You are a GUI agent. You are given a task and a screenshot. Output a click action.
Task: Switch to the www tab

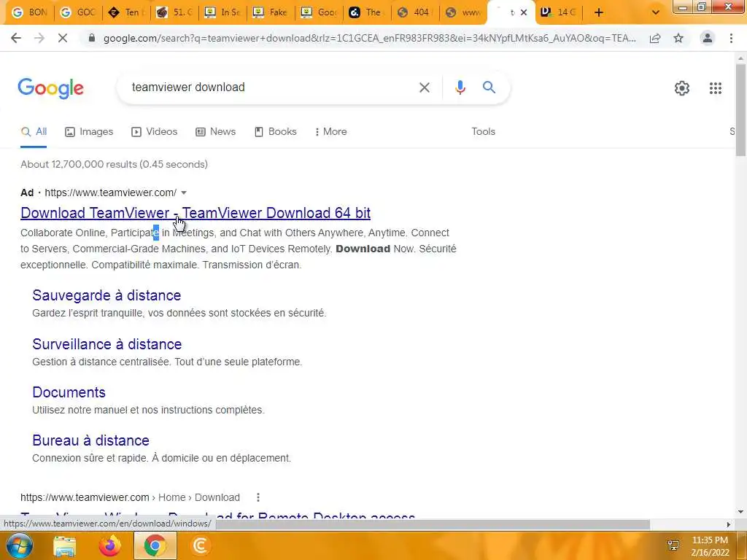462,12
